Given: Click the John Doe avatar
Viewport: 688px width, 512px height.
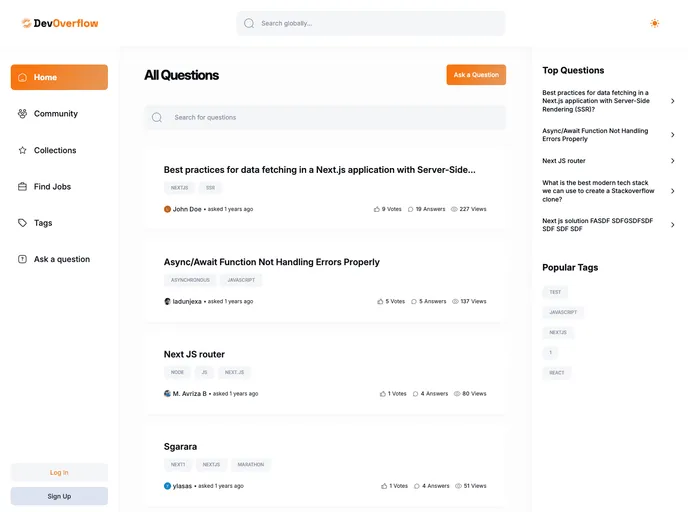Looking at the screenshot, I should point(167,209).
